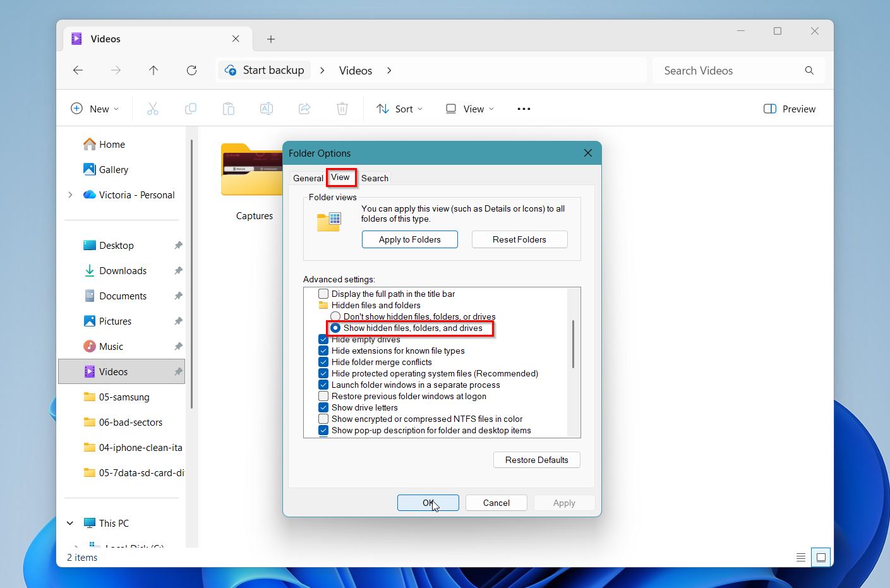Collapse the Victoria - Personal OneDrive section

coord(70,195)
